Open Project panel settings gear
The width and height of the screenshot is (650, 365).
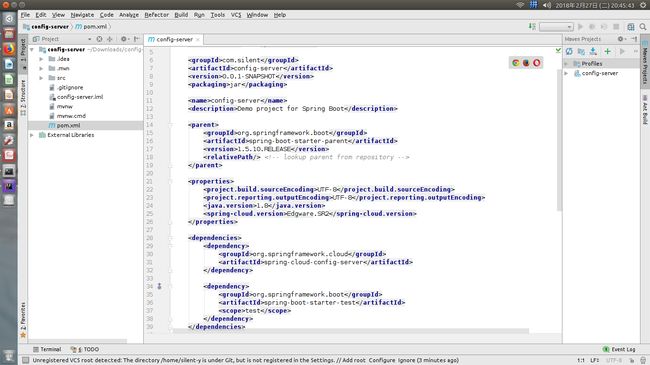124,39
